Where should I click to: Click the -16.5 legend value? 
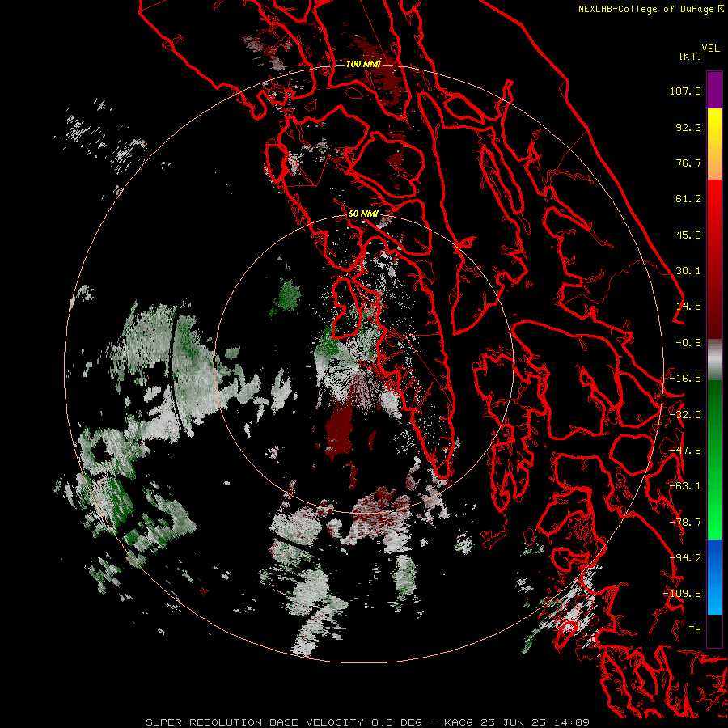[685, 379]
